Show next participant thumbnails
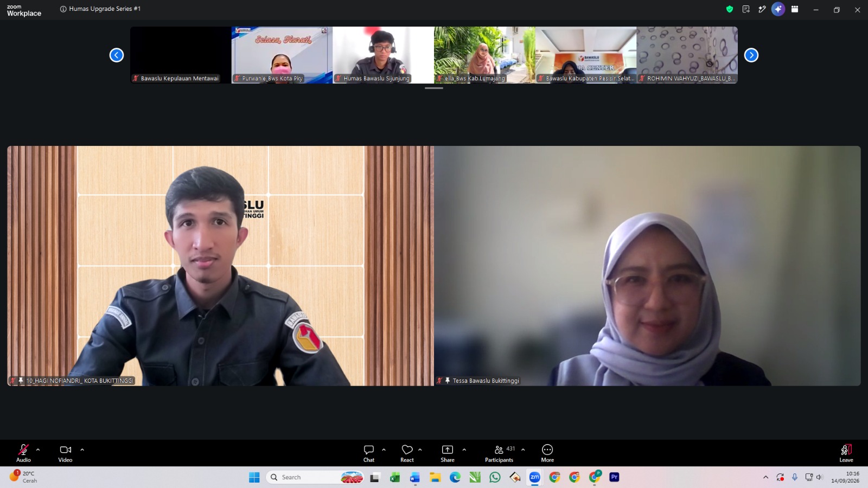 [x=751, y=55]
